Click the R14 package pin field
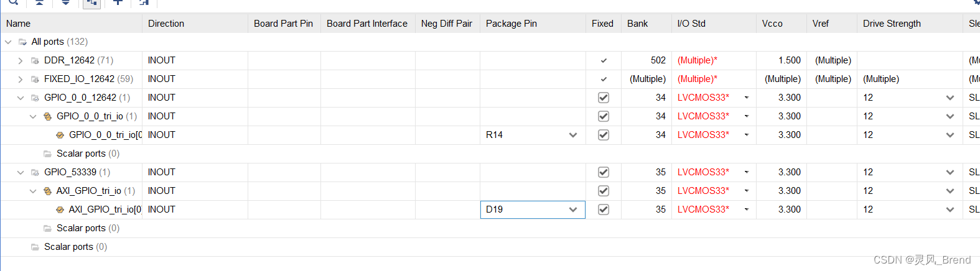This screenshot has height=271, width=980. [x=523, y=135]
